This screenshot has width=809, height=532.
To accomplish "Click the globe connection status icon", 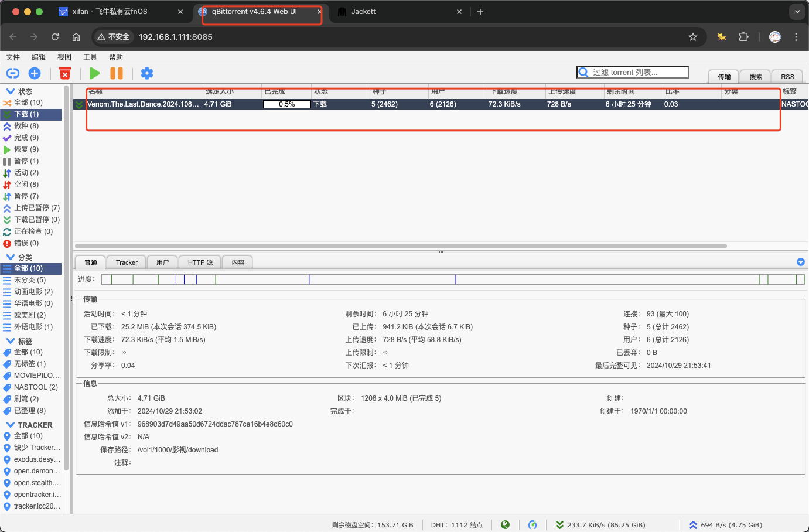I will click(x=506, y=525).
